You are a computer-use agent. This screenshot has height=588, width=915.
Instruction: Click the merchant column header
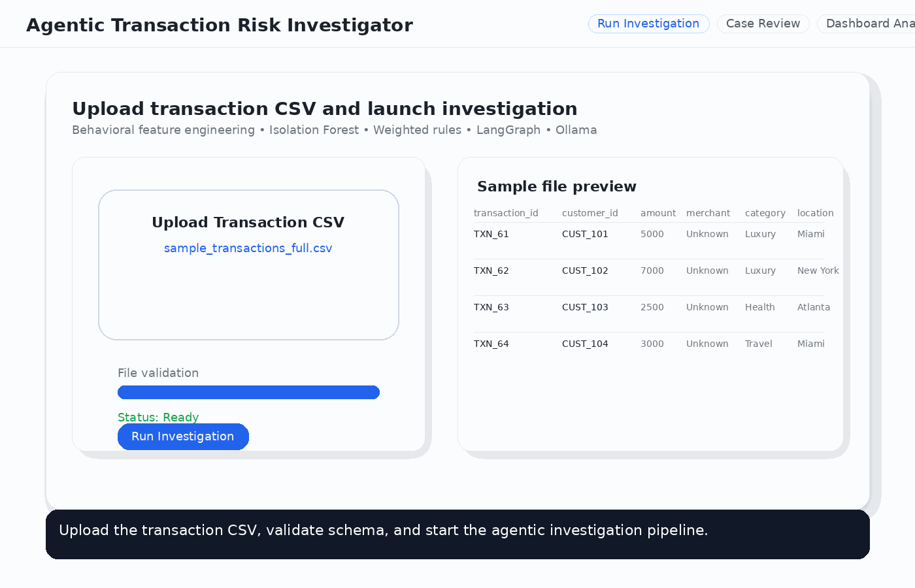coord(708,213)
